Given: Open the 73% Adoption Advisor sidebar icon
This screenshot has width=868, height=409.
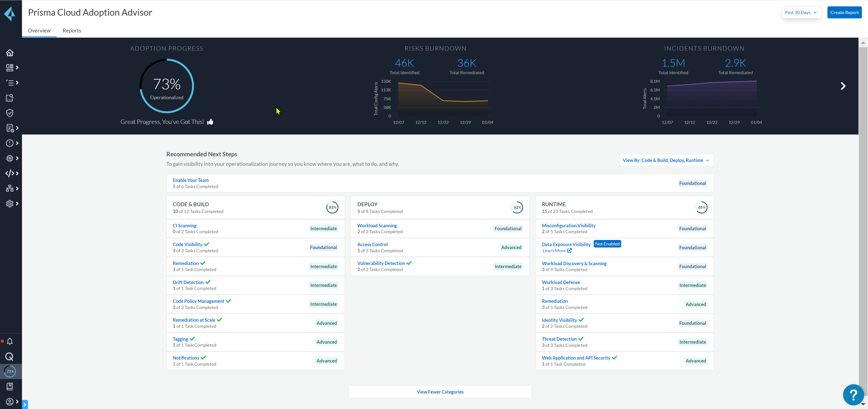Looking at the screenshot, I should tap(10, 371).
